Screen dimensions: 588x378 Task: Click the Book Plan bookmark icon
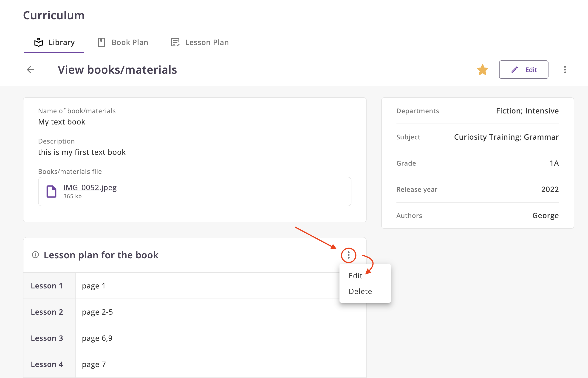click(x=101, y=42)
